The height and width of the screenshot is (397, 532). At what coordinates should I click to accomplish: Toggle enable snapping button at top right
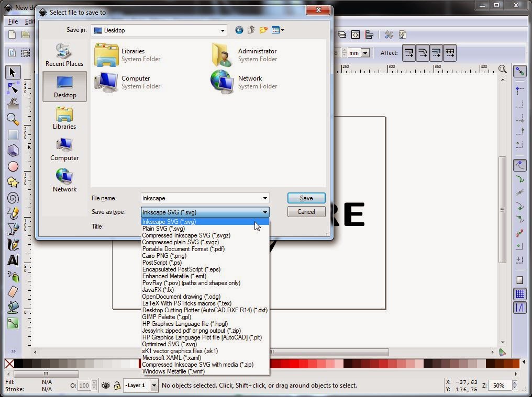click(520, 71)
